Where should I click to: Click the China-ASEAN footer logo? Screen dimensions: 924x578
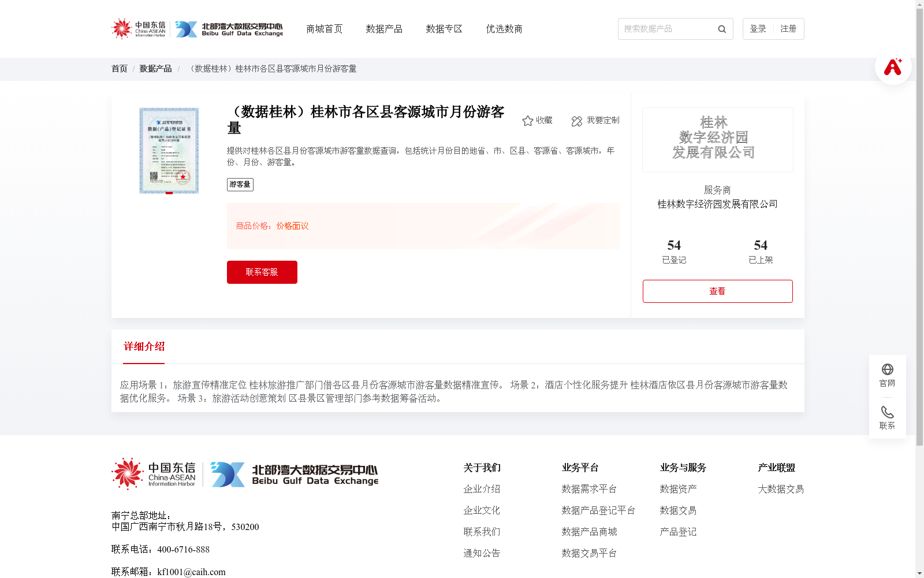click(x=154, y=474)
